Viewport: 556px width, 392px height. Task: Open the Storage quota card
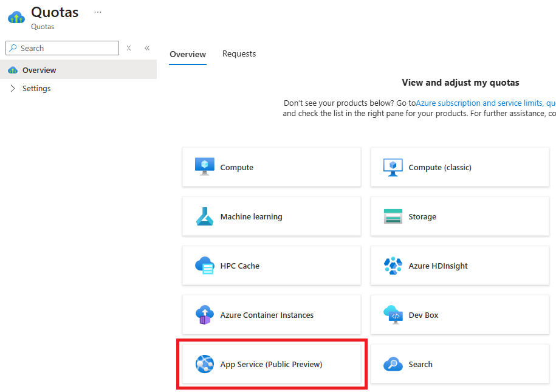460,216
